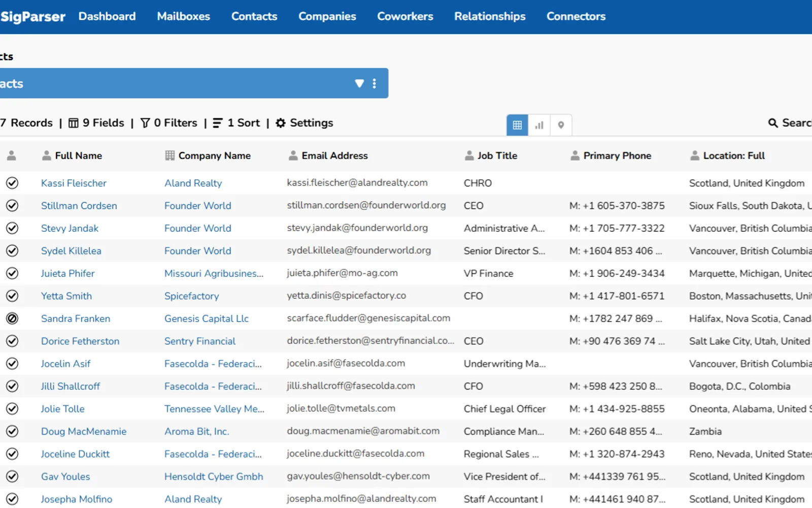
Task: Open the 9 Fields column chooser
Action: tap(96, 123)
